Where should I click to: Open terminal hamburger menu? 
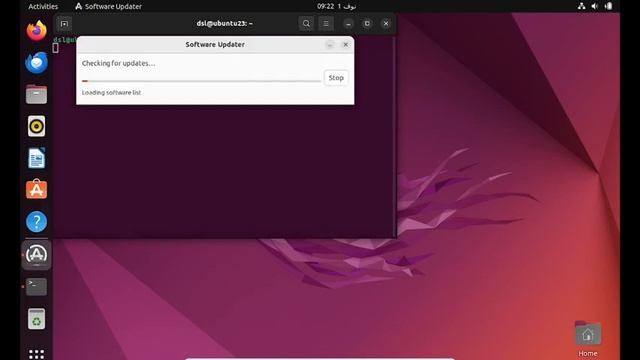[x=326, y=24]
